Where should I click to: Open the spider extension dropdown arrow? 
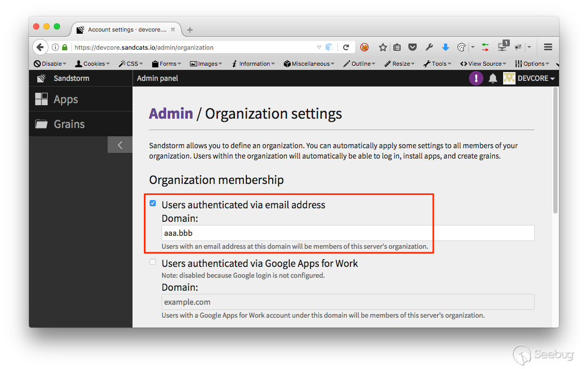tap(529, 47)
